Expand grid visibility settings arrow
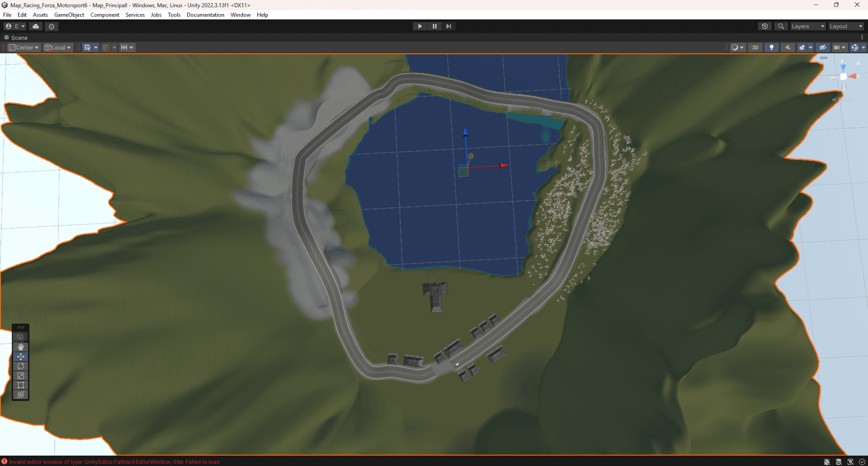 (96, 47)
